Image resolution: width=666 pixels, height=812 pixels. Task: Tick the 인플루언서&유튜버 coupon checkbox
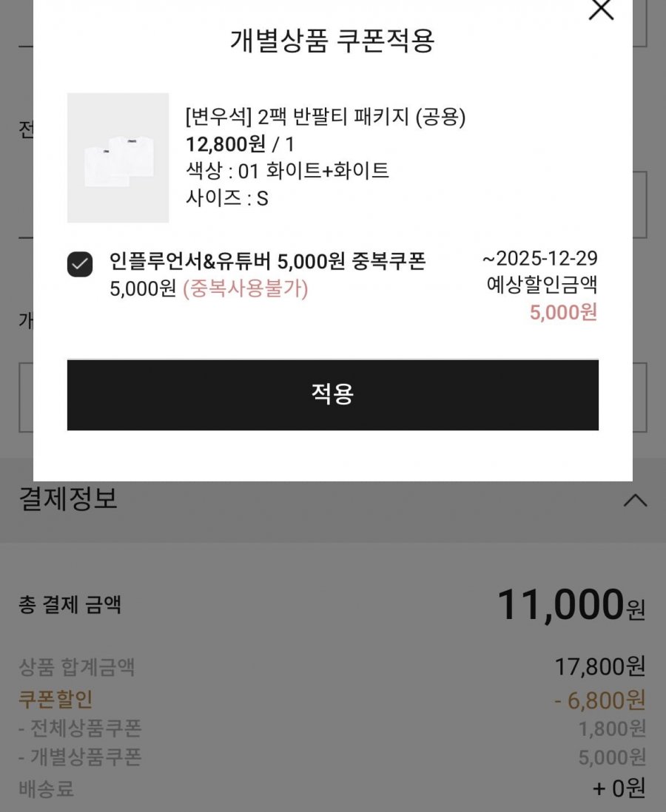80,264
